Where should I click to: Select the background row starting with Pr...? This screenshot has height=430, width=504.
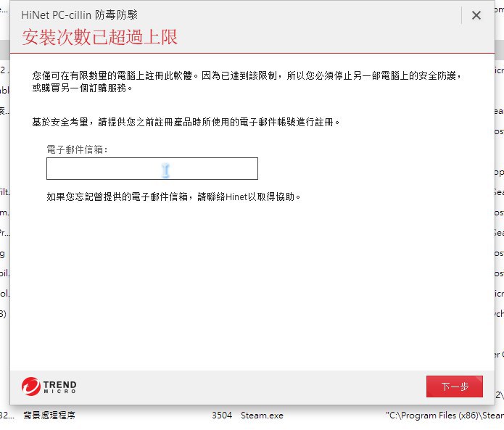coord(4,233)
